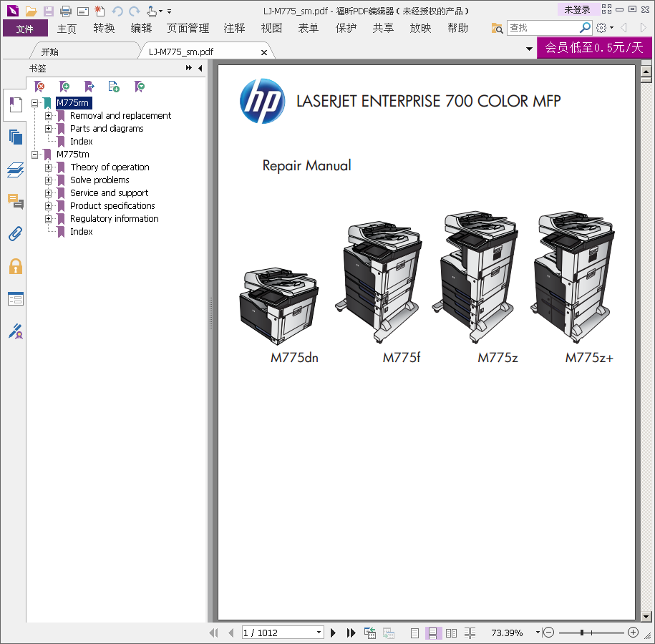The width and height of the screenshot is (655, 644).
Task: Open the Security lock panel
Action: point(16,266)
